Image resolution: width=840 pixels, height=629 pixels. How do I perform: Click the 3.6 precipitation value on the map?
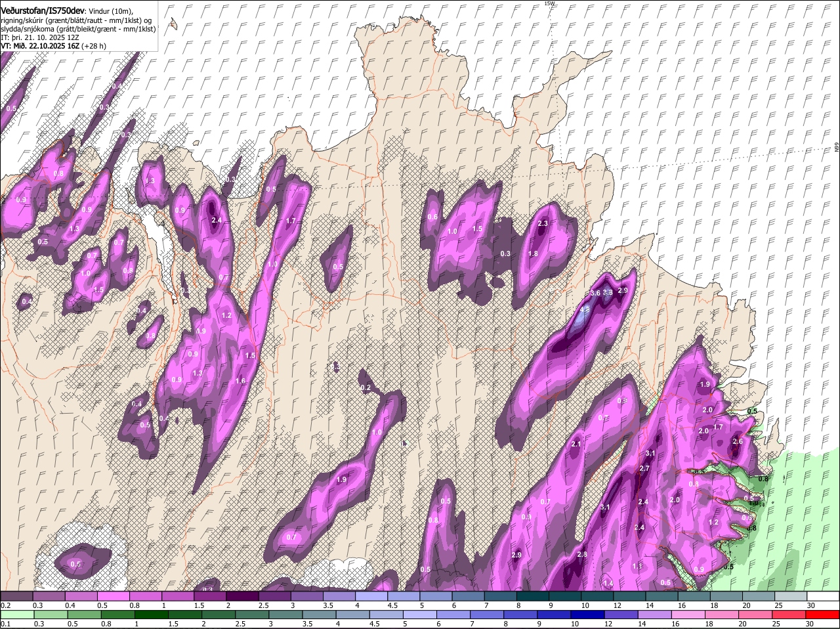pos(596,292)
